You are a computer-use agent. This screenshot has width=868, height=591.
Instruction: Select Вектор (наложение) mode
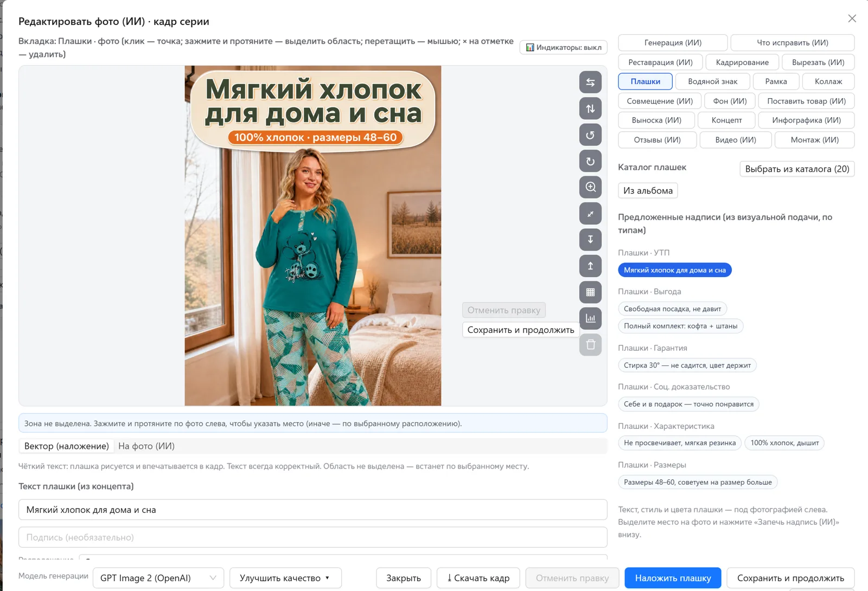tap(66, 446)
